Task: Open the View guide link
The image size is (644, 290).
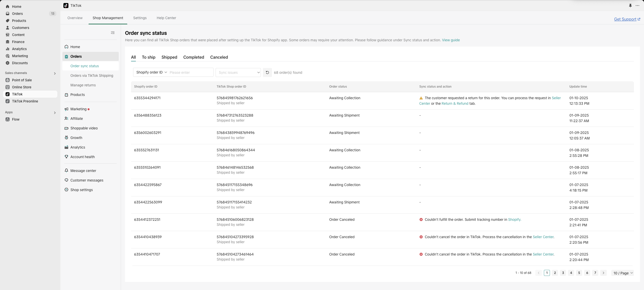Action: [x=451, y=40]
